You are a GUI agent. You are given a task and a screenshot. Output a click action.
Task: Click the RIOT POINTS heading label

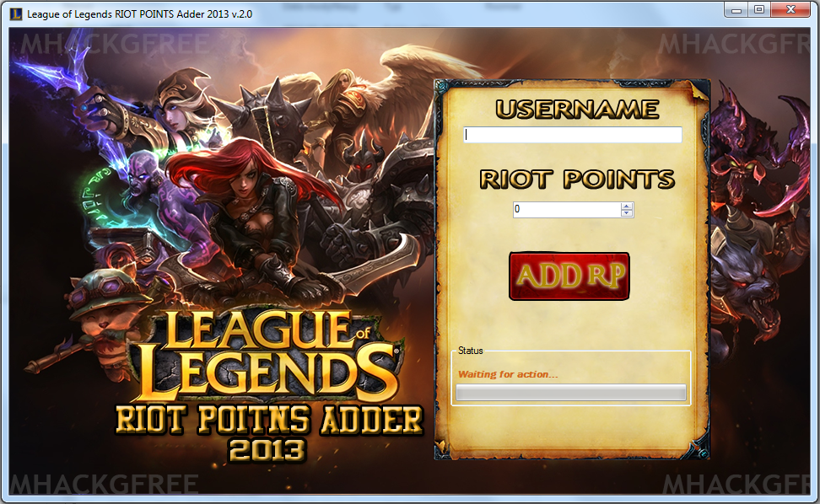pyautogui.click(x=577, y=180)
